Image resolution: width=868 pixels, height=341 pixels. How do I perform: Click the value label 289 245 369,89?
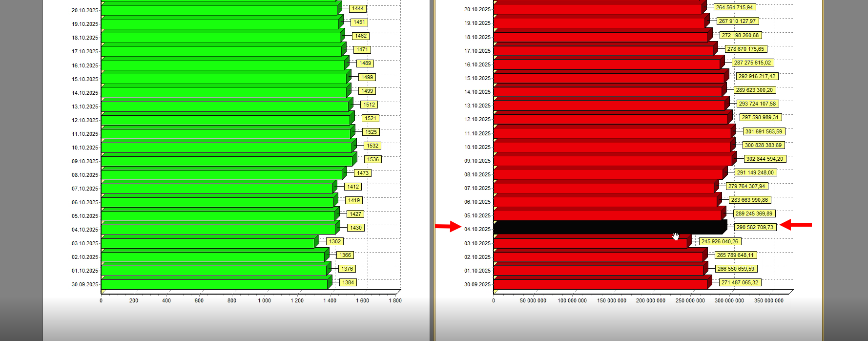(754, 213)
